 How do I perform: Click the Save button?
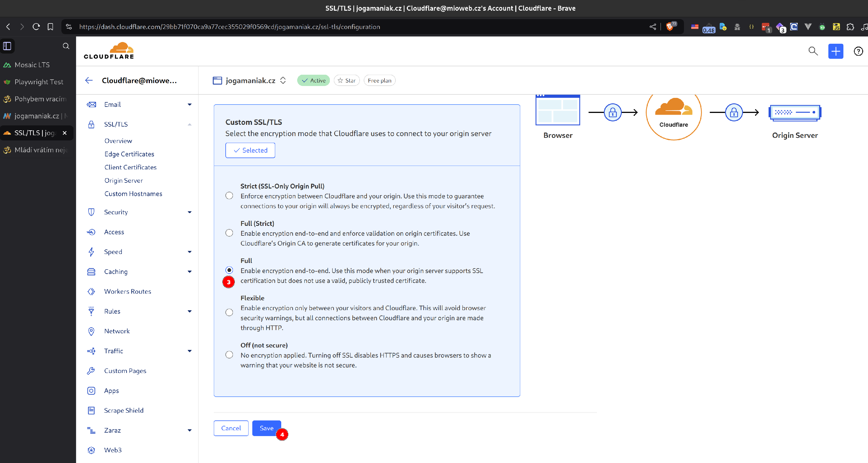266,428
